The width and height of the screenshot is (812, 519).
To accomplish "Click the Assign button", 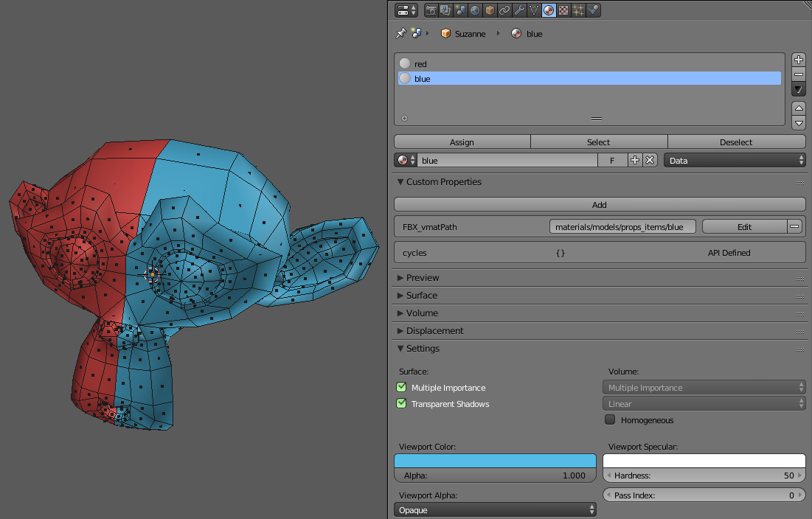I will point(462,142).
